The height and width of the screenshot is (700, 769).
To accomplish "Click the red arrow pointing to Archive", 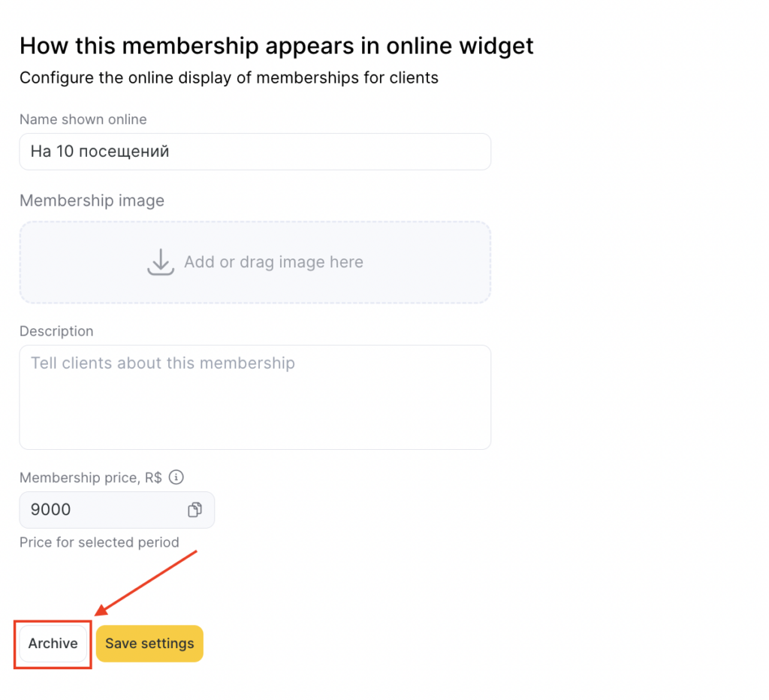I will pyautogui.click(x=146, y=582).
